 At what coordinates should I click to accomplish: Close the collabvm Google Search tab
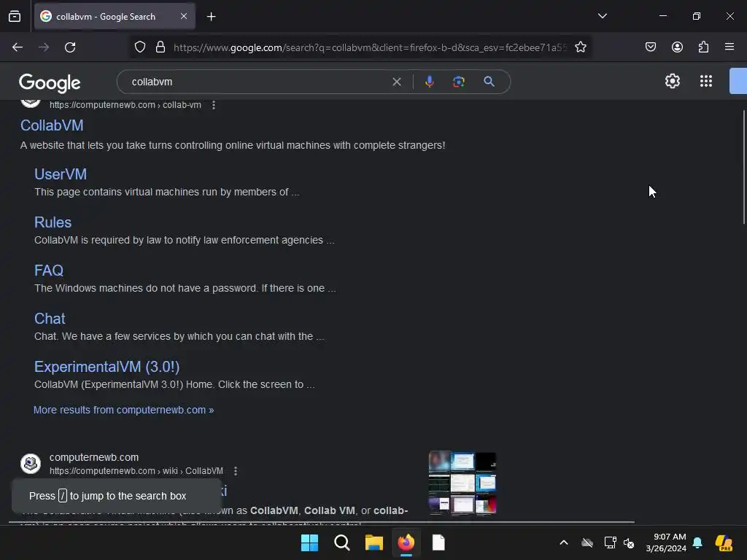click(x=183, y=16)
